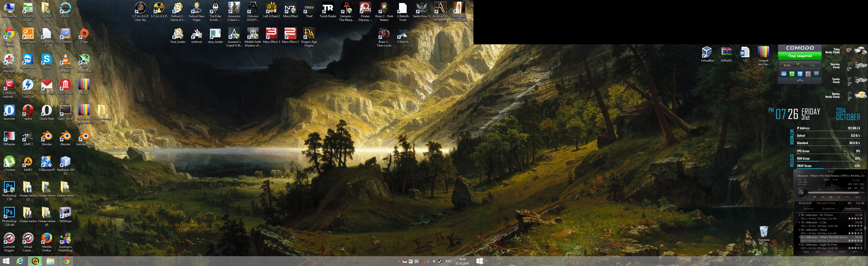Click the ADD button in AIMP playlist
Screen dimensions: 868x266
[x=806, y=252]
